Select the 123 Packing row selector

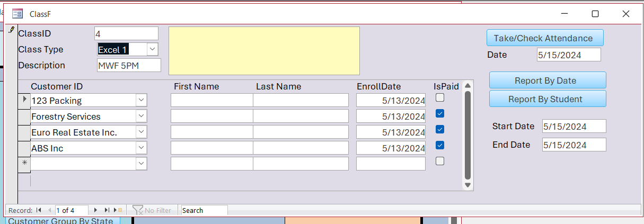24,100
